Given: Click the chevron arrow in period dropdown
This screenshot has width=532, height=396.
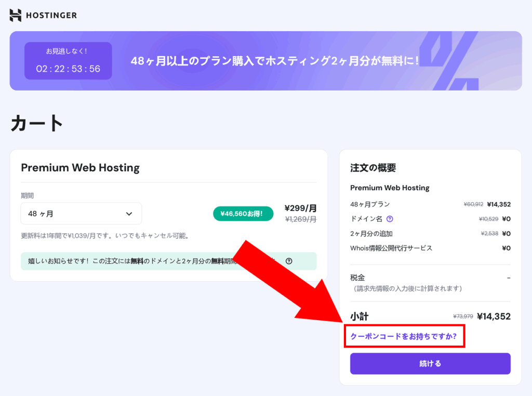Looking at the screenshot, I should (x=129, y=214).
